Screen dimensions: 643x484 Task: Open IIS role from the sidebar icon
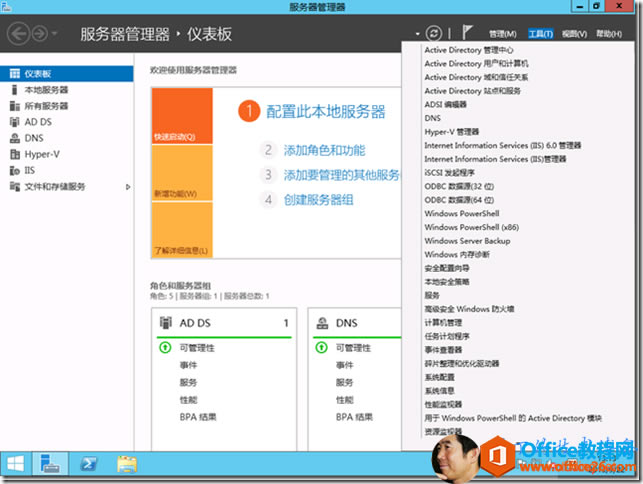point(15,171)
